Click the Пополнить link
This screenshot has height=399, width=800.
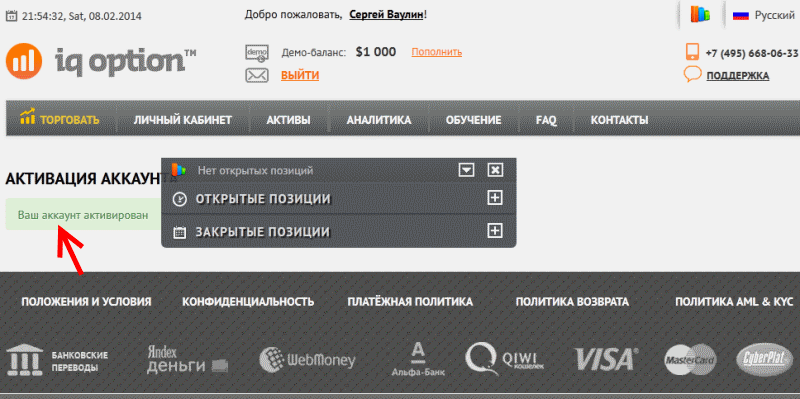pos(437,52)
